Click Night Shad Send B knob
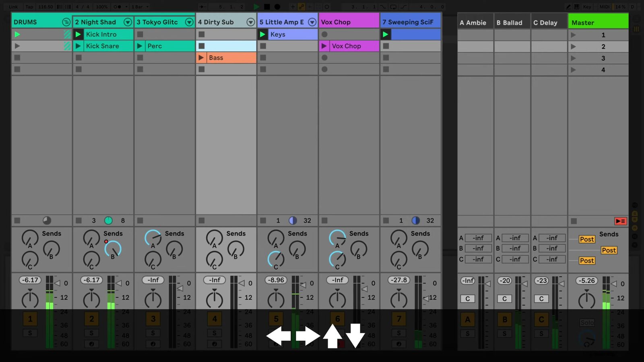644x362 pixels. point(113,249)
